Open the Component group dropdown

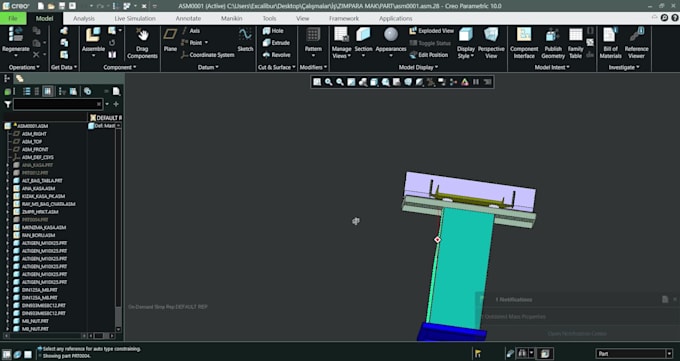[x=120, y=67]
